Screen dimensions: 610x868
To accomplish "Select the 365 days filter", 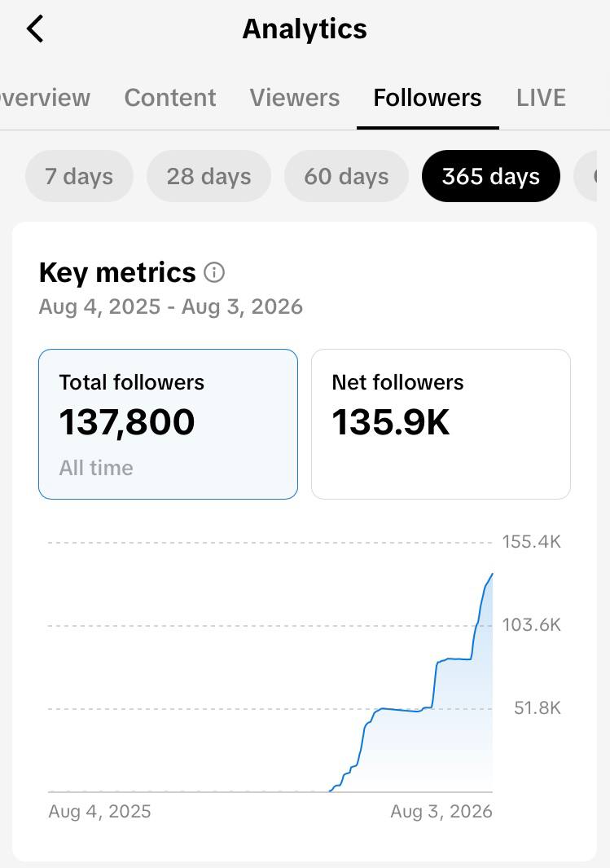I will coord(490,176).
